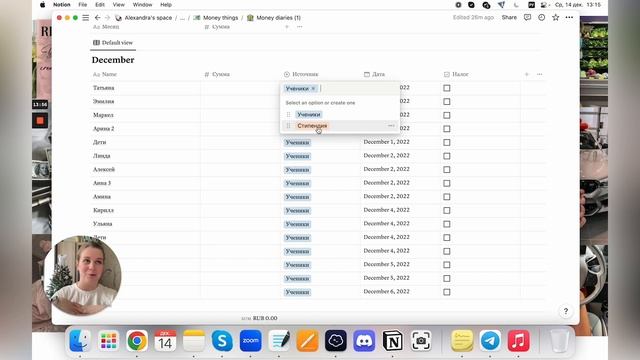This screenshot has width=640, height=360.
Task: Expand collapsed breadcrumb ellipsis
Action: tap(182, 18)
